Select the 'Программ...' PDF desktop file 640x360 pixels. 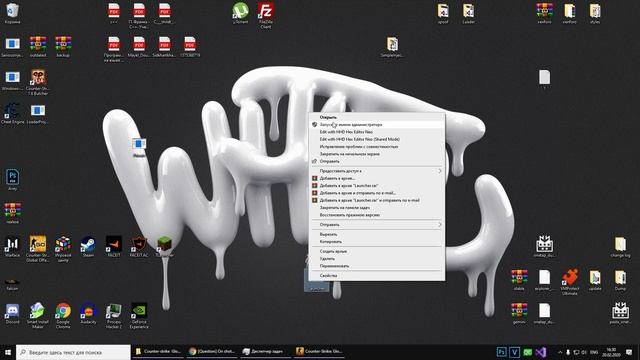coord(113,49)
